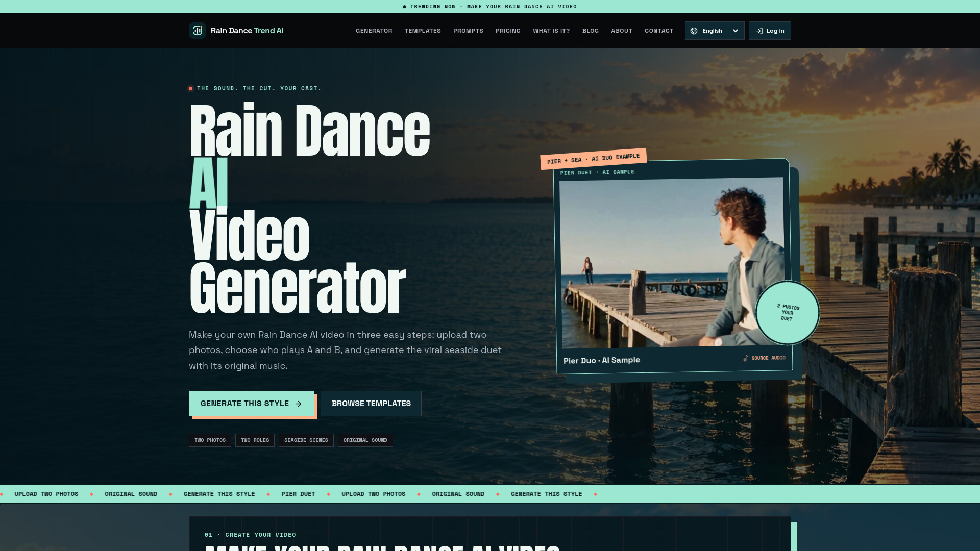Click the Pier Duet · AI Sample card header

pos(597,172)
